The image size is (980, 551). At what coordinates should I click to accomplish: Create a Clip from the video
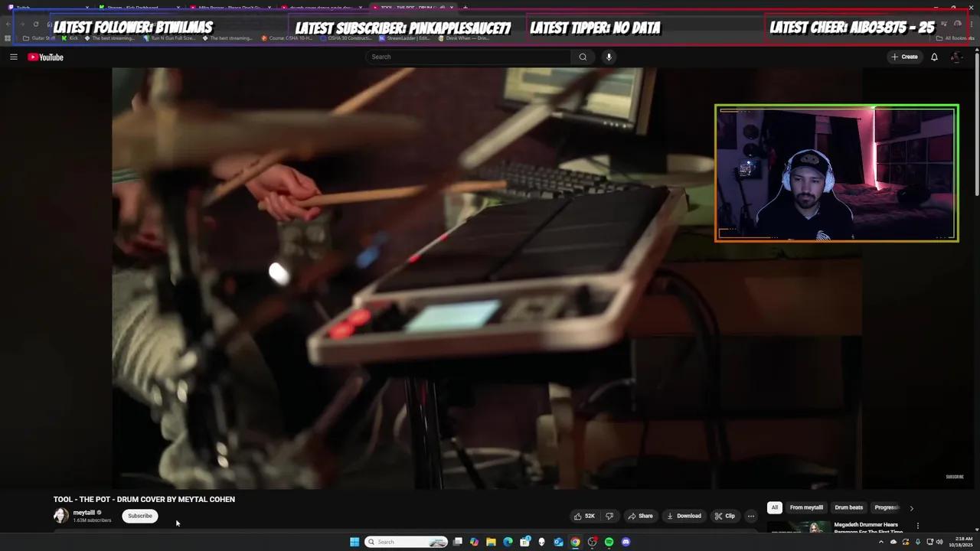[x=725, y=516]
